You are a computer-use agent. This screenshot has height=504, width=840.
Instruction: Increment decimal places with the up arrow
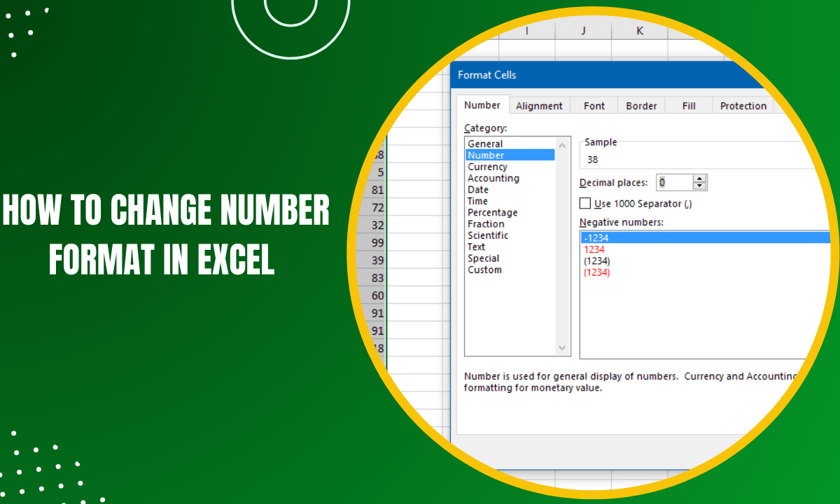pos(698,178)
